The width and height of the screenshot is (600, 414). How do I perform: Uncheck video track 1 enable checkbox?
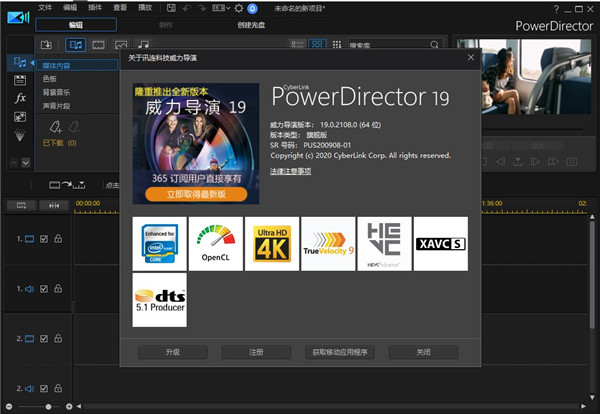[43, 239]
